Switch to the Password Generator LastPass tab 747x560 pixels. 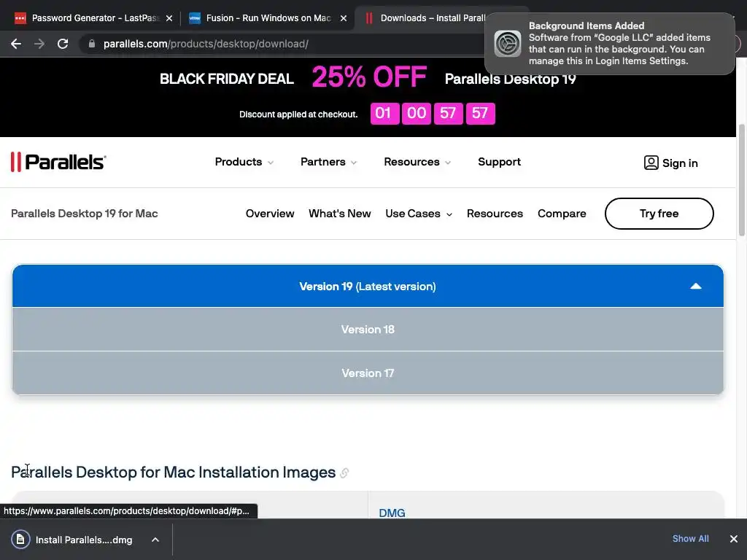93,18
